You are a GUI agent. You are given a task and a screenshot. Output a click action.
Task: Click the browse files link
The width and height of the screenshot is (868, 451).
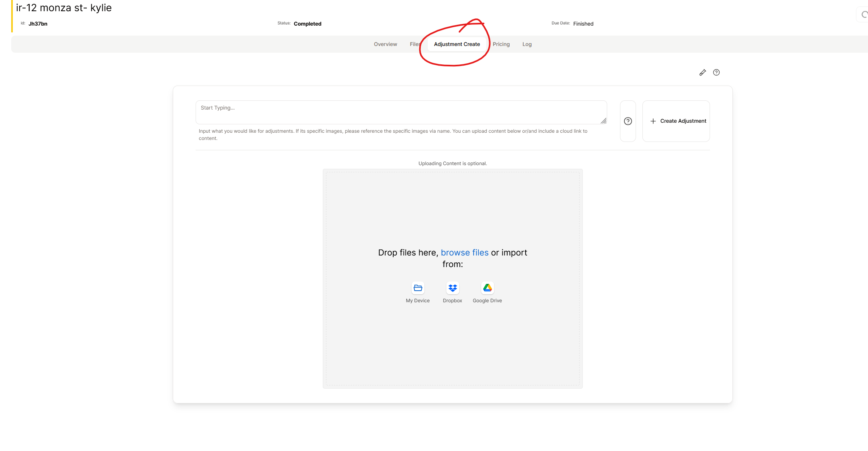pos(464,253)
